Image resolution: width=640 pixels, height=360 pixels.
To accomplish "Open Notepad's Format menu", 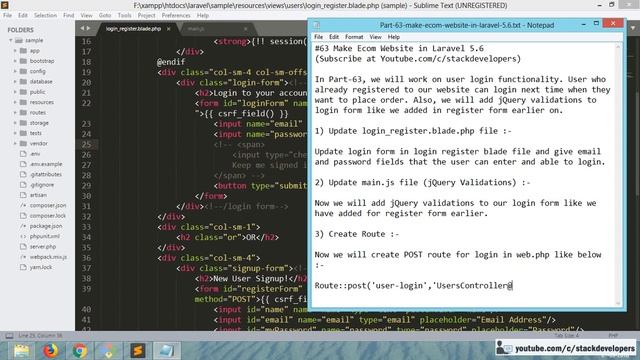I will point(354,37).
